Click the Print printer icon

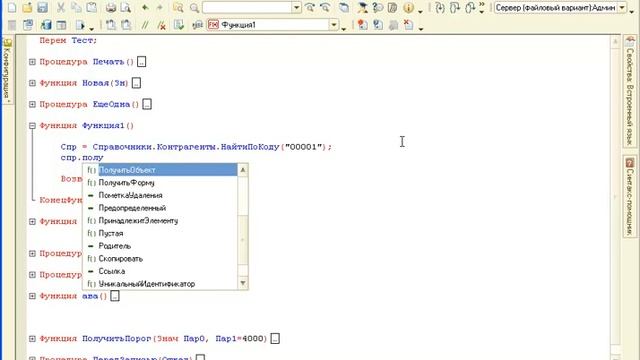(x=111, y=7)
